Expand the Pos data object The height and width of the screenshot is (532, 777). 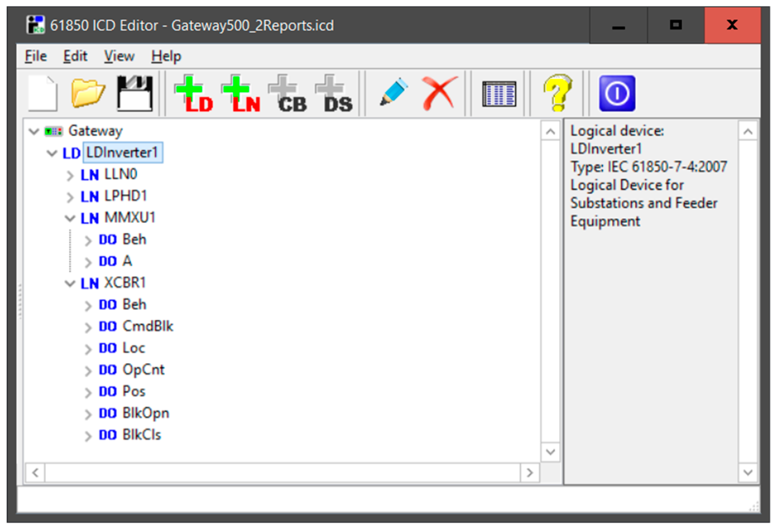tap(88, 392)
